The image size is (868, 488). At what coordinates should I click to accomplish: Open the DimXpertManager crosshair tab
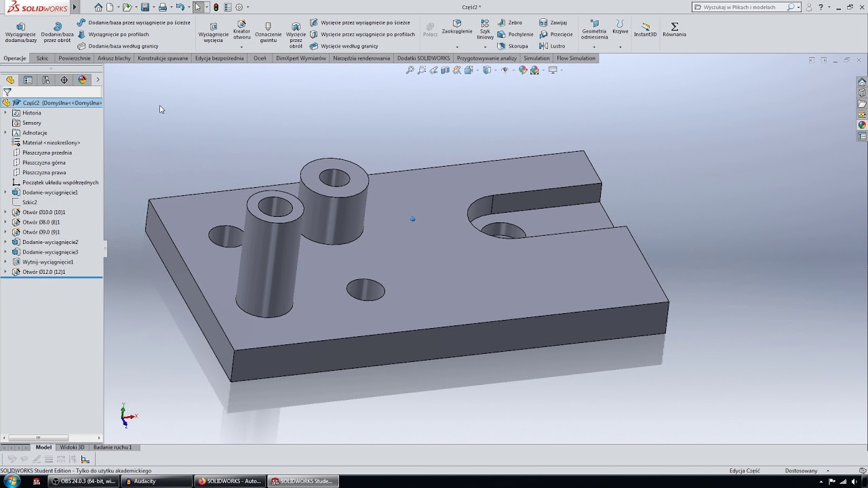coord(64,79)
